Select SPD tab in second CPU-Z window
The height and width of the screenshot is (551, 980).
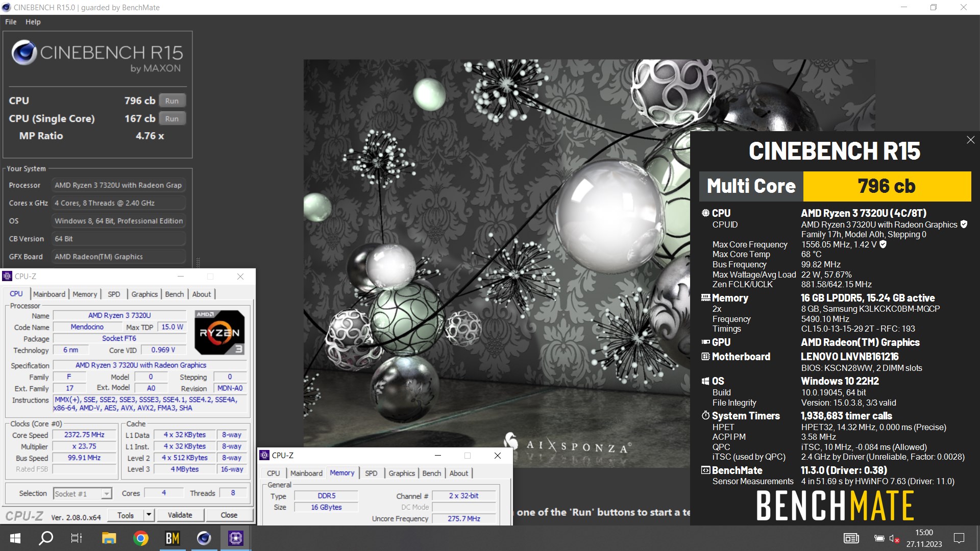[x=371, y=473]
